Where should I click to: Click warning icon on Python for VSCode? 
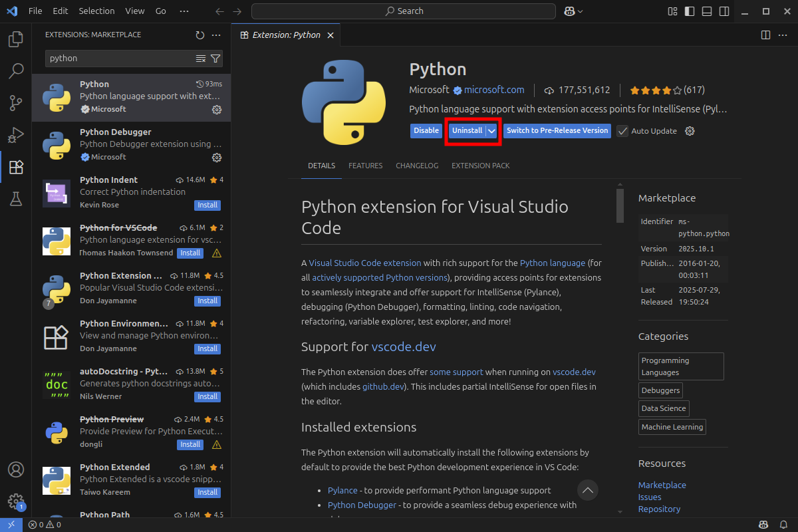(x=216, y=253)
